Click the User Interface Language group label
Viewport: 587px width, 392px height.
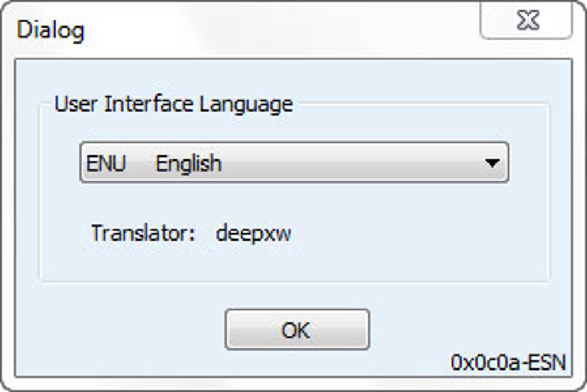tap(173, 104)
